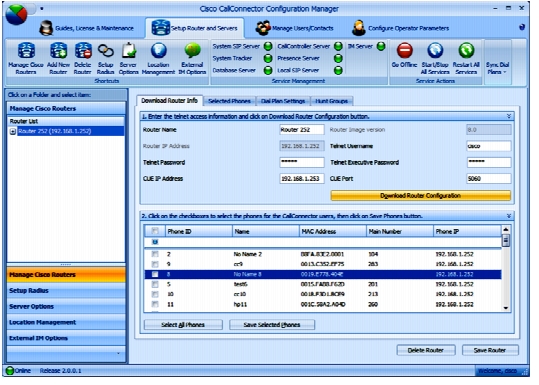Collapse section 2 phone selection panel
Viewport: 539px width, 385px height.
click(509, 216)
